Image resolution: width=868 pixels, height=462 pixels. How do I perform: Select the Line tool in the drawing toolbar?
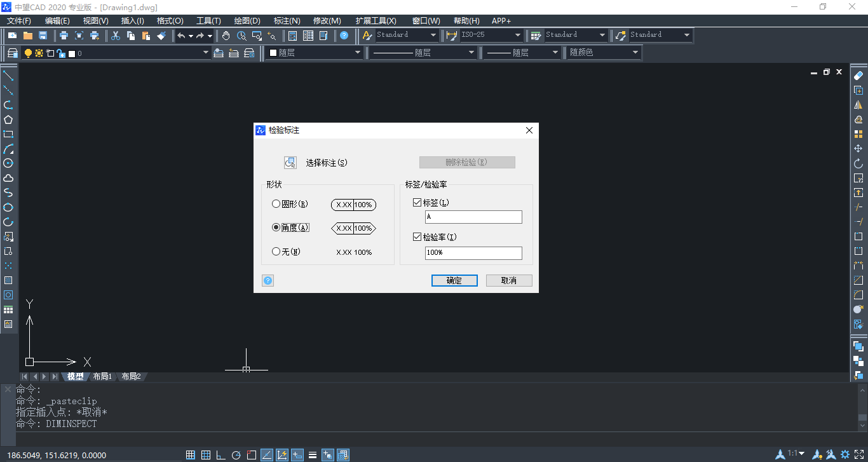pyautogui.click(x=9, y=76)
